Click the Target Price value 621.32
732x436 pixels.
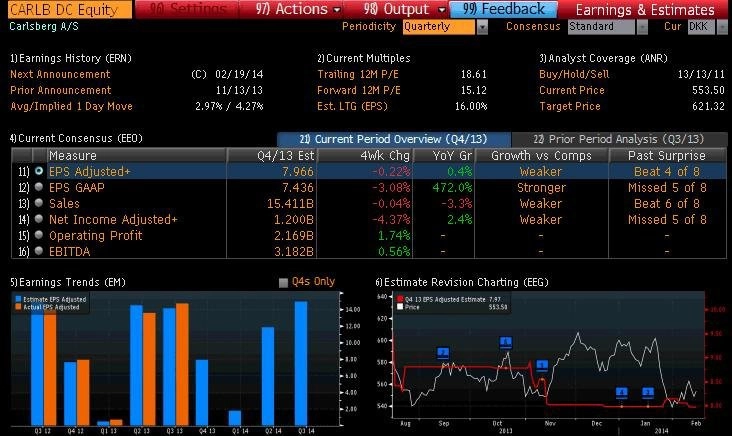(709, 106)
